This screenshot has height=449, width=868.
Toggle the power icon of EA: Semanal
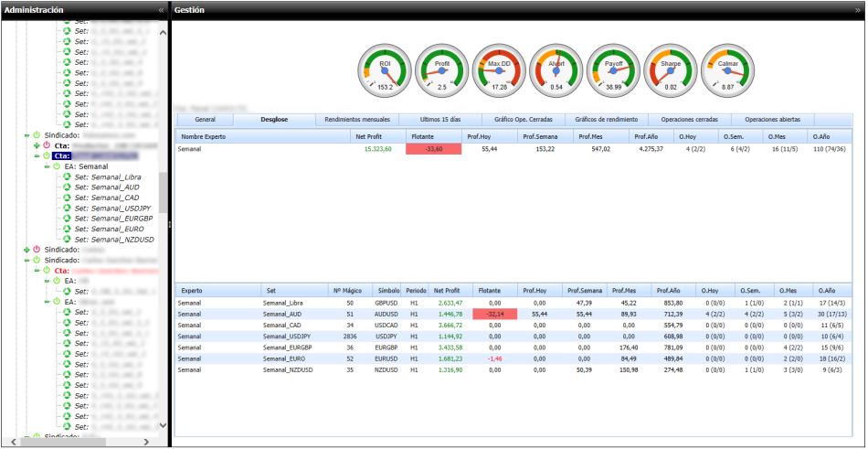coord(56,166)
